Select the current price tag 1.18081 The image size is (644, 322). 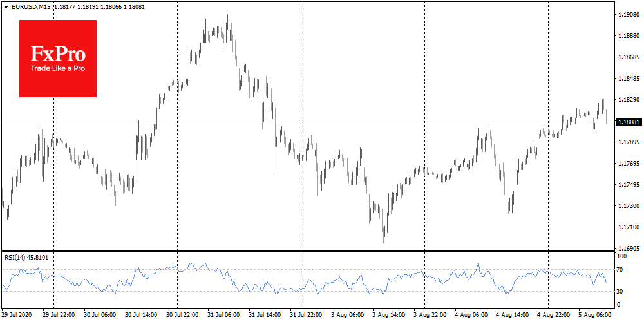point(628,122)
